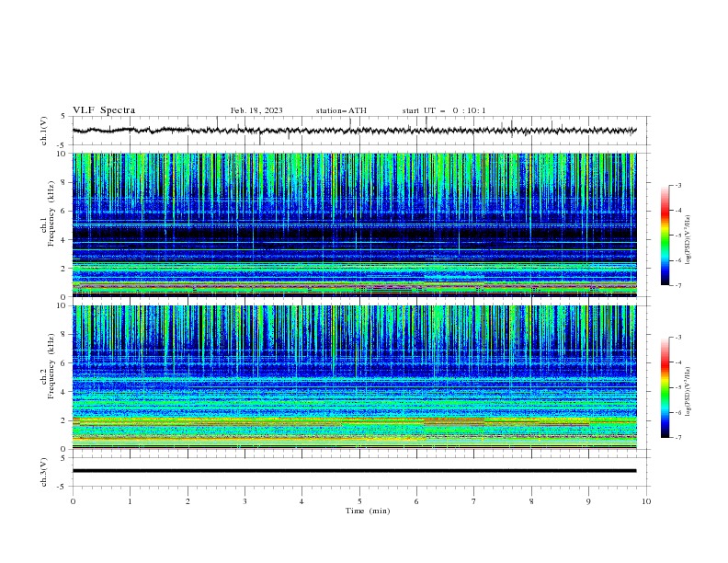This screenshot has width=728, height=563.
Task: Click time axis tick label "10"
Action: [x=646, y=501]
